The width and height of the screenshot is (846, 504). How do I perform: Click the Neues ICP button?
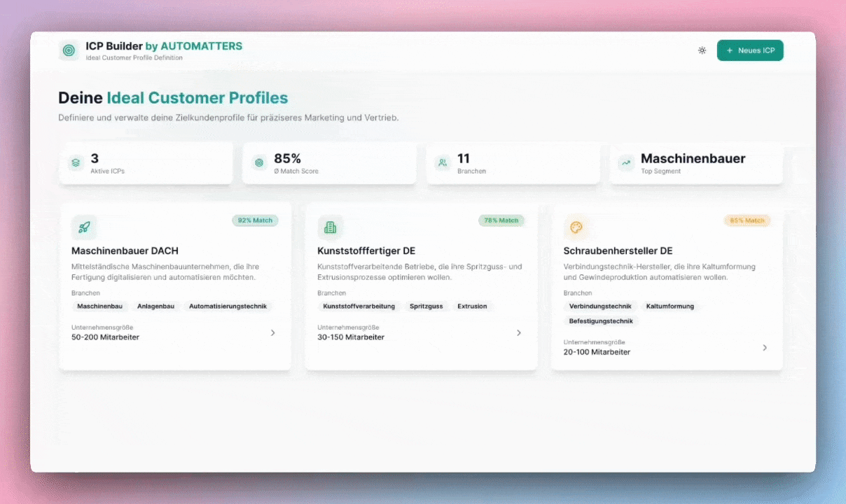[x=750, y=50]
